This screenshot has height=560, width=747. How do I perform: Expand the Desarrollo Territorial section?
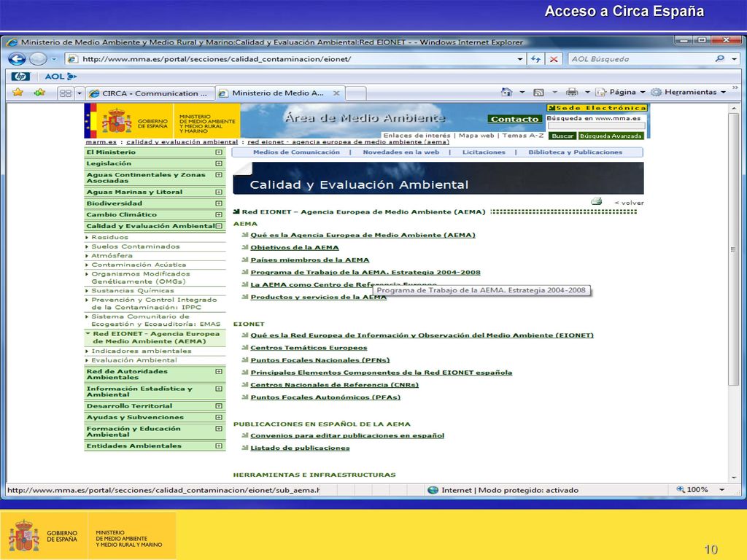(x=219, y=406)
